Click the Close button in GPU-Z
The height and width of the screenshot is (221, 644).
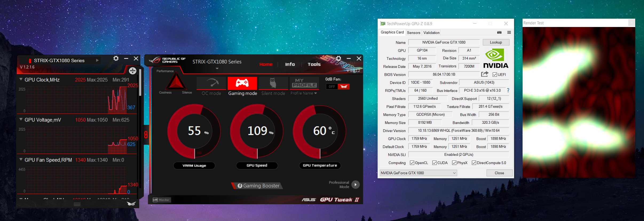click(x=499, y=173)
